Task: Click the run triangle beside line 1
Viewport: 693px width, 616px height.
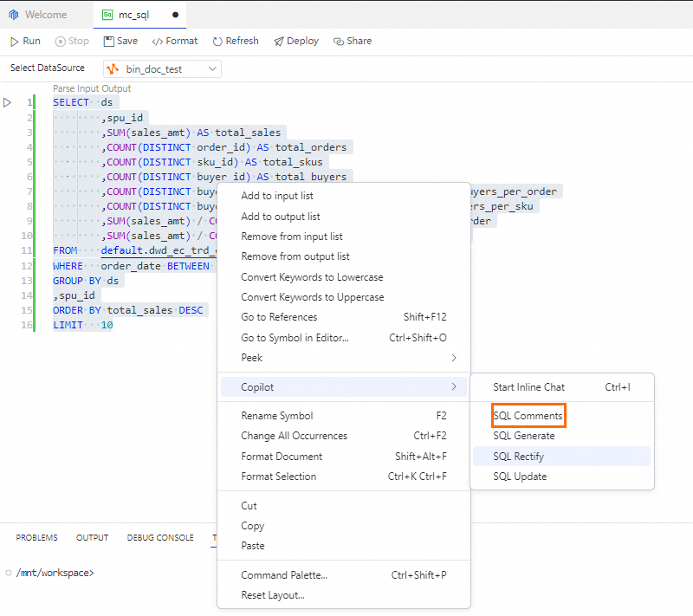Action: click(x=8, y=102)
